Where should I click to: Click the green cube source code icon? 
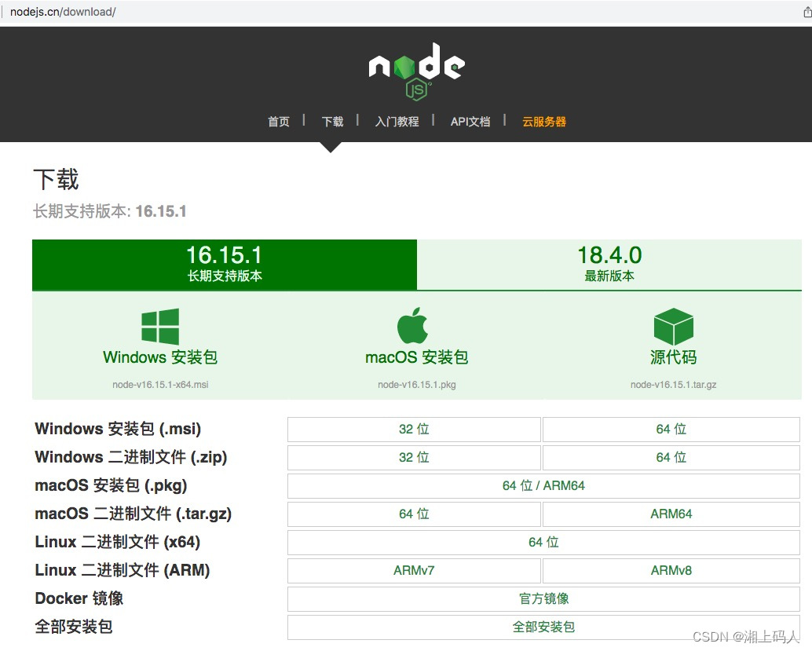pyautogui.click(x=673, y=327)
